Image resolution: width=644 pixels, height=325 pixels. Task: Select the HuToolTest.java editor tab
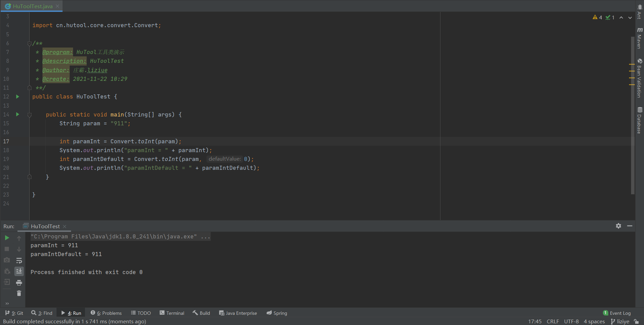32,6
